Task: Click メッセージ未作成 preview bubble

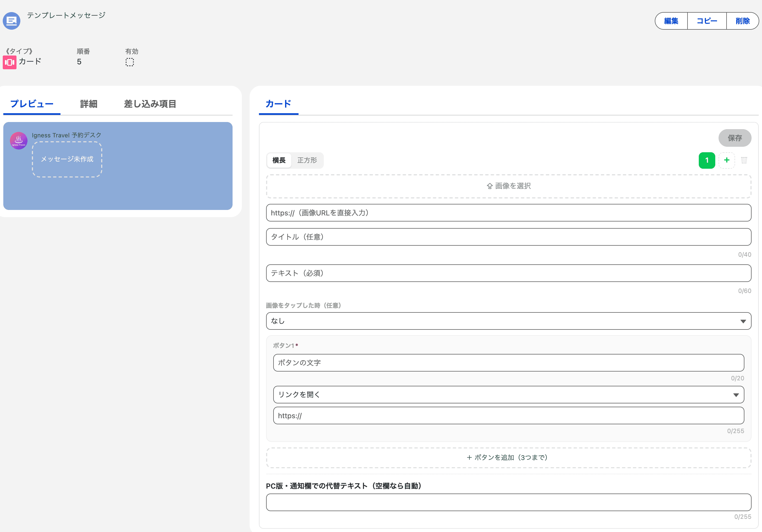Action: point(67,159)
